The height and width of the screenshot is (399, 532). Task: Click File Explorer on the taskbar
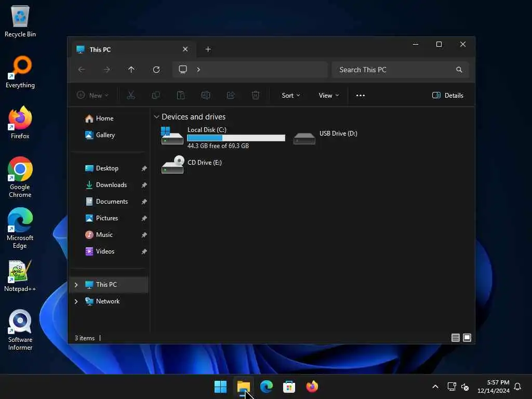(244, 387)
